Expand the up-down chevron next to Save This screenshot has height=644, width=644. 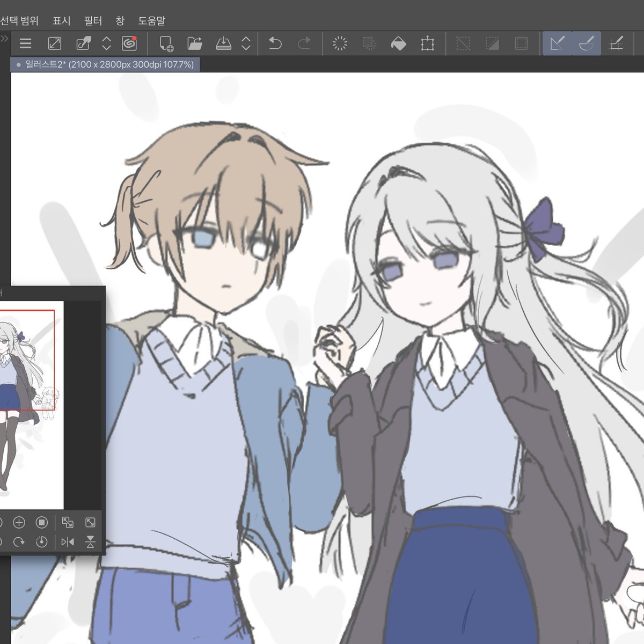coord(246,43)
